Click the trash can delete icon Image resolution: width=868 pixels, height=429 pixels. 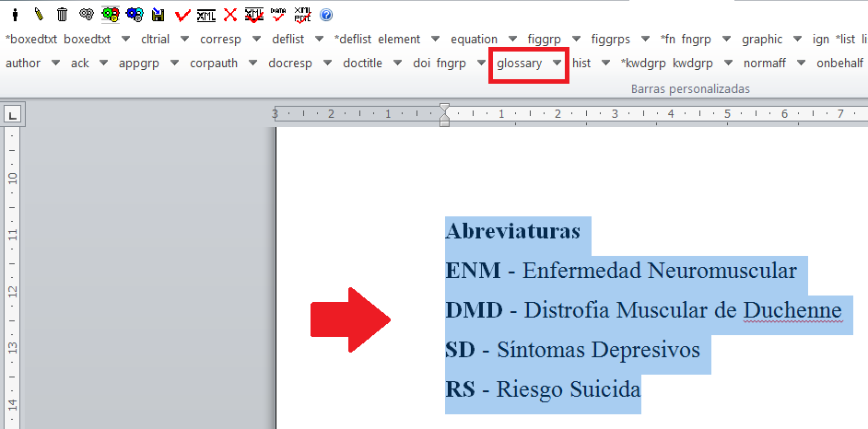62,15
